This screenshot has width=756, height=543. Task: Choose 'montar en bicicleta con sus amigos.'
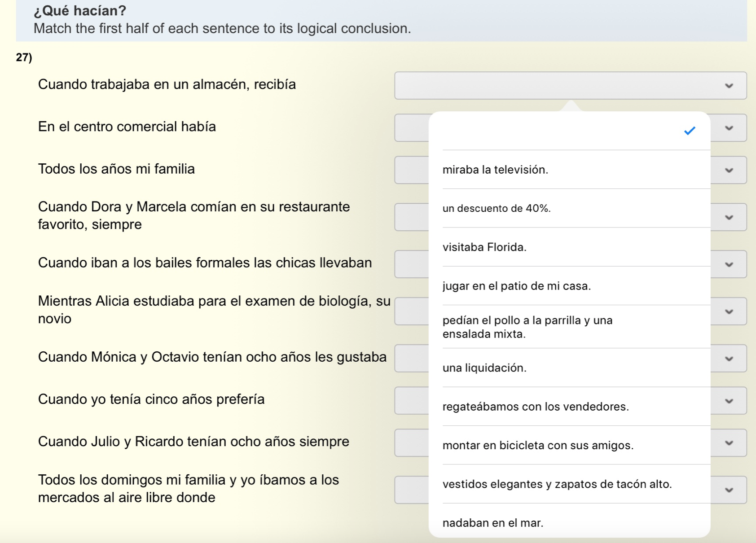538,445
